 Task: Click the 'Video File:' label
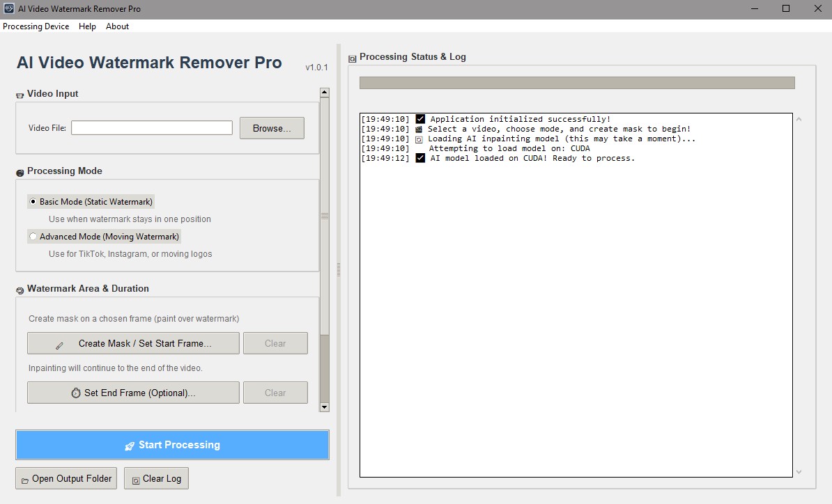pos(47,127)
